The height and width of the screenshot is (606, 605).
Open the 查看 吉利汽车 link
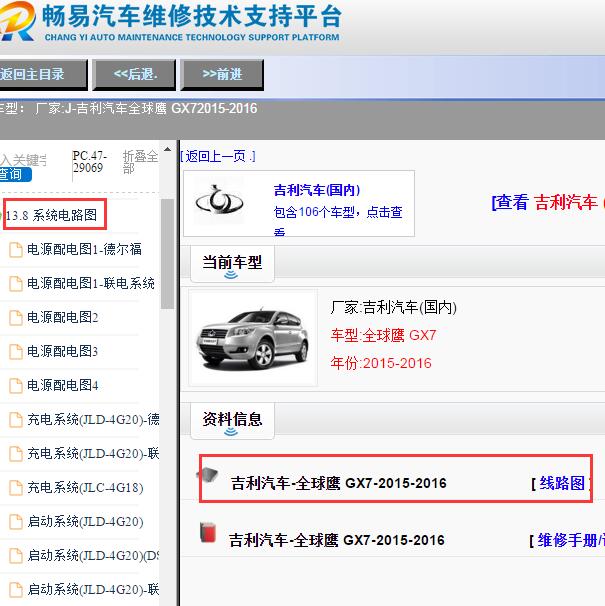click(548, 202)
